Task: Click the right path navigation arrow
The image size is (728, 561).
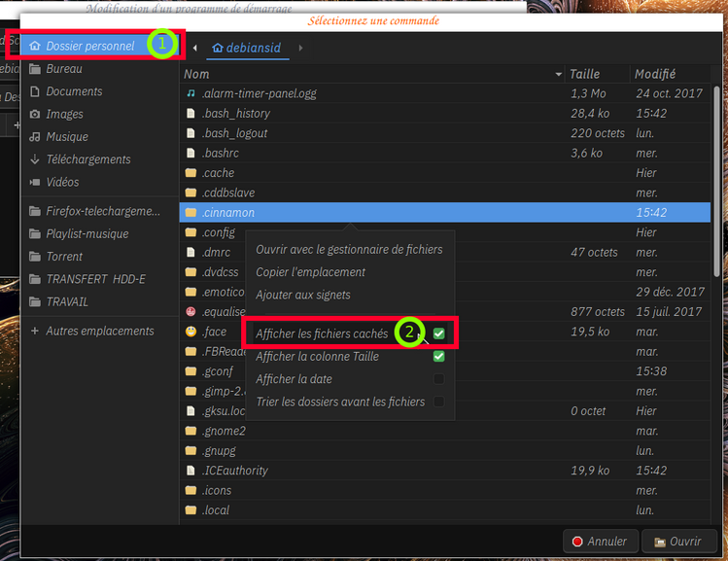Action: coord(300,48)
